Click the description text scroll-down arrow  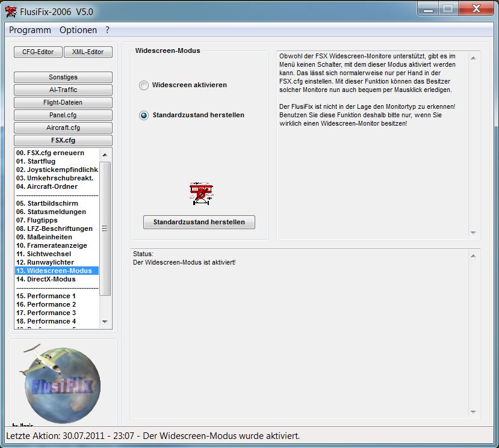473,233
